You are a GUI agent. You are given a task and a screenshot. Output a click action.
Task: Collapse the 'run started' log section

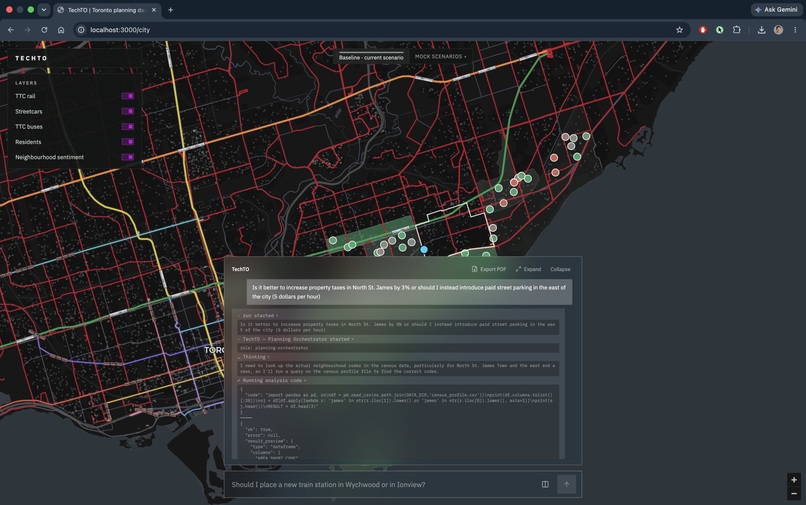pyautogui.click(x=259, y=316)
